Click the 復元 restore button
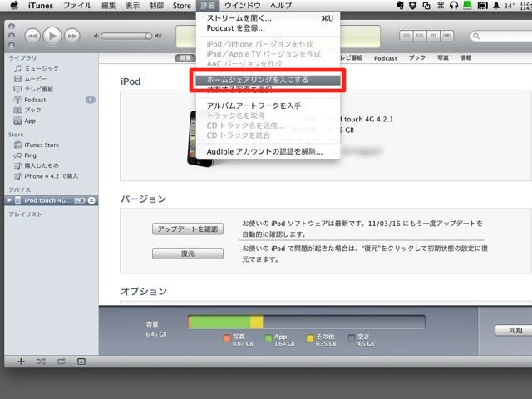Image resolution: width=532 pixels, height=399 pixels. pos(188,254)
